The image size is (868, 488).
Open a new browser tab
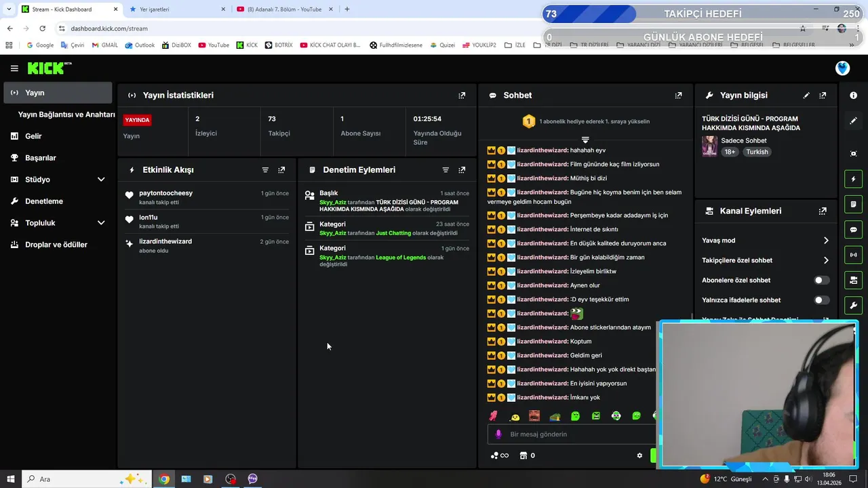click(347, 9)
